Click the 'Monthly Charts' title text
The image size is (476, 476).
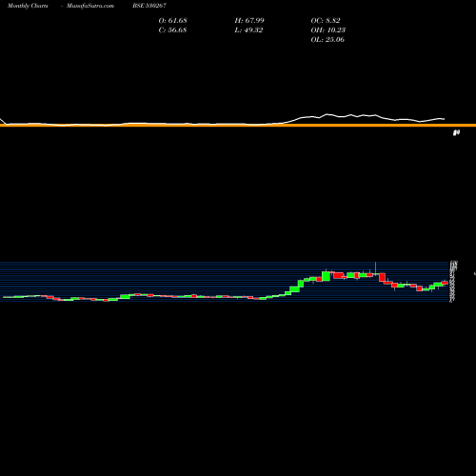(x=28, y=6)
